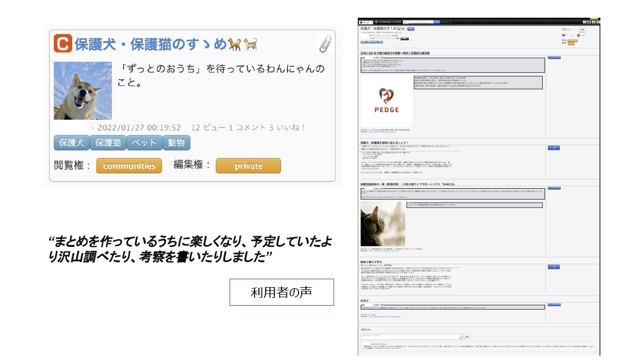This screenshot has width=639, height=364.
Task: Click the blue search button in header
Action: click(x=437, y=22)
